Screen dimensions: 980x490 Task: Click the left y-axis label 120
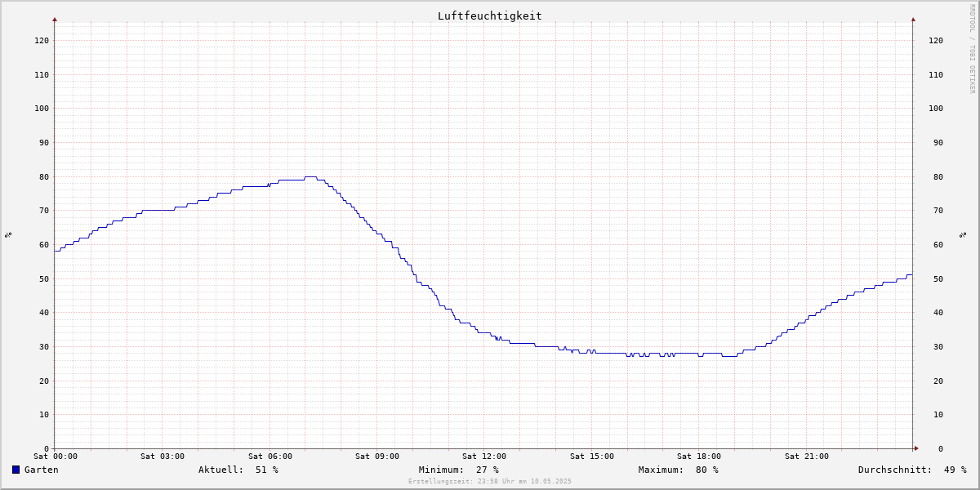42,41
